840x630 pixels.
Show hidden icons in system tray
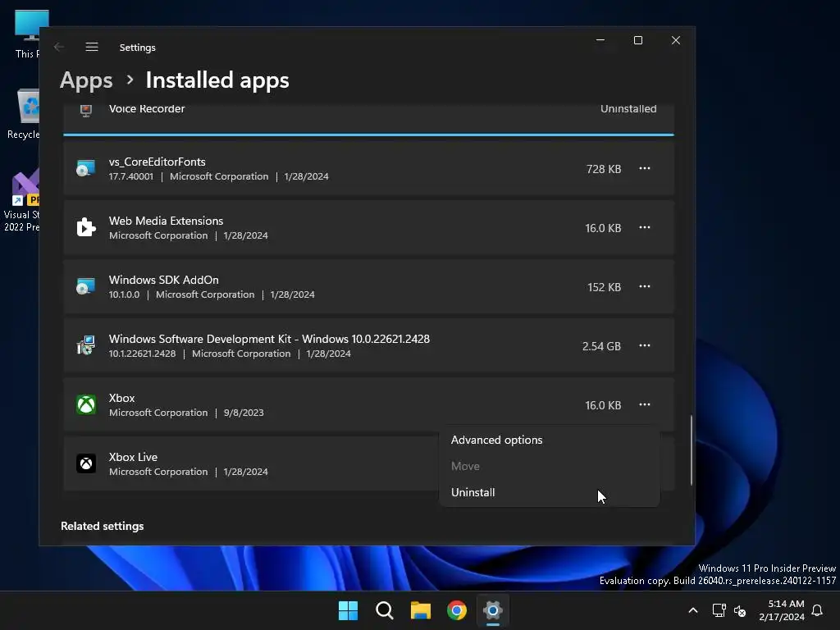[692, 610]
